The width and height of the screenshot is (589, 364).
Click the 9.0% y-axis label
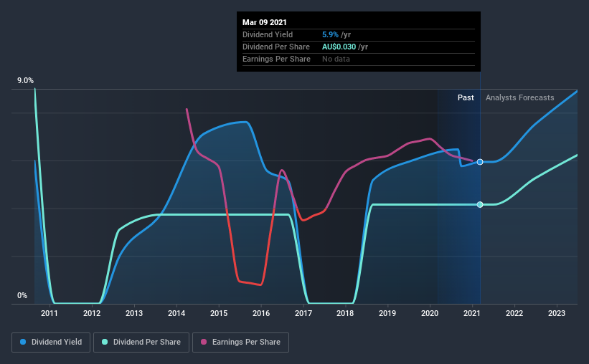click(x=25, y=81)
